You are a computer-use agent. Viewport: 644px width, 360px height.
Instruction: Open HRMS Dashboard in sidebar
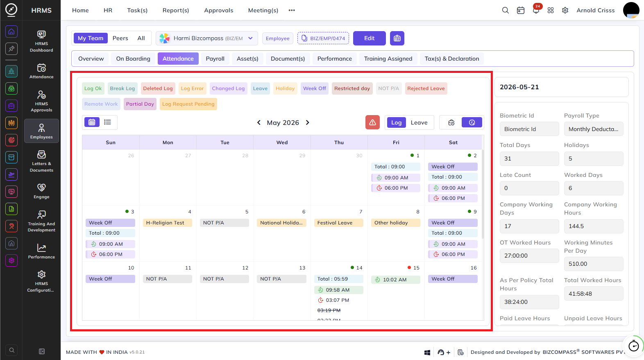point(41,41)
